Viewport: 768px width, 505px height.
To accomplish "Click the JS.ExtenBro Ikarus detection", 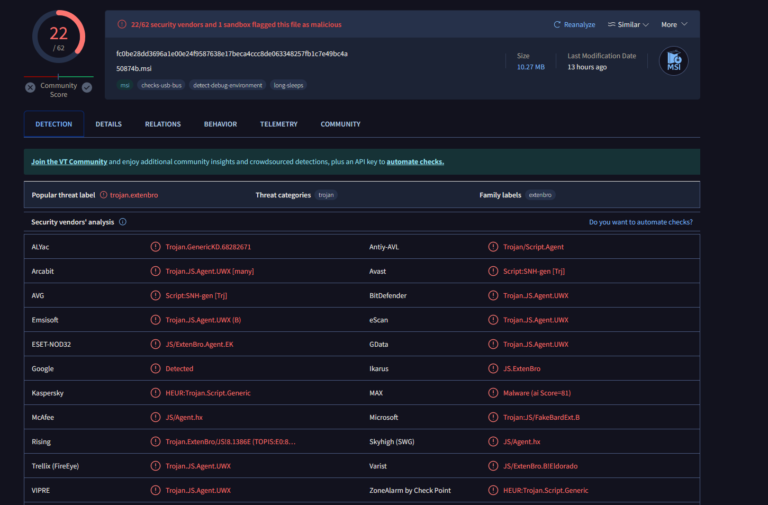I will point(522,368).
